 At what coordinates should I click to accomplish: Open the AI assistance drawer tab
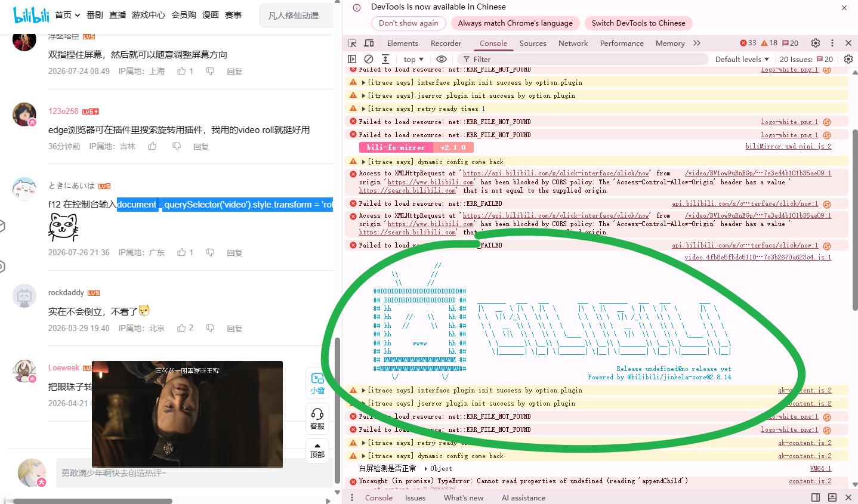[x=523, y=497]
